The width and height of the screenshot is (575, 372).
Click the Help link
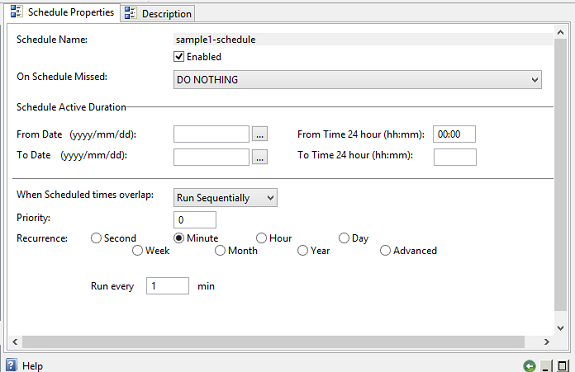tap(32, 366)
